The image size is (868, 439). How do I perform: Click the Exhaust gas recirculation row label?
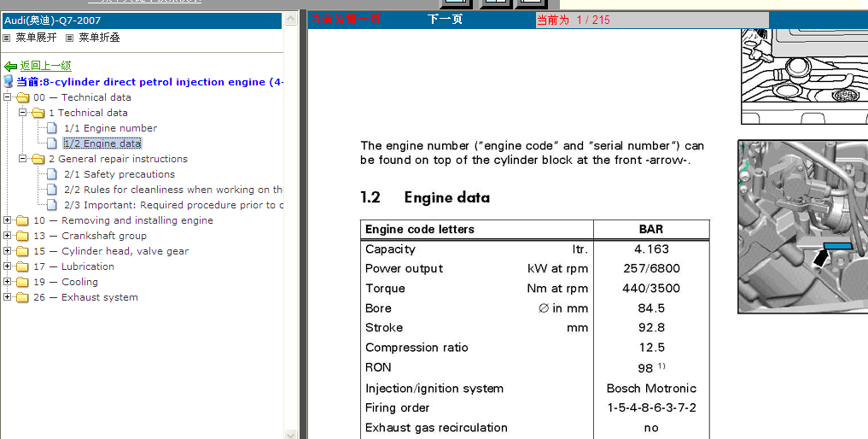tap(436, 428)
